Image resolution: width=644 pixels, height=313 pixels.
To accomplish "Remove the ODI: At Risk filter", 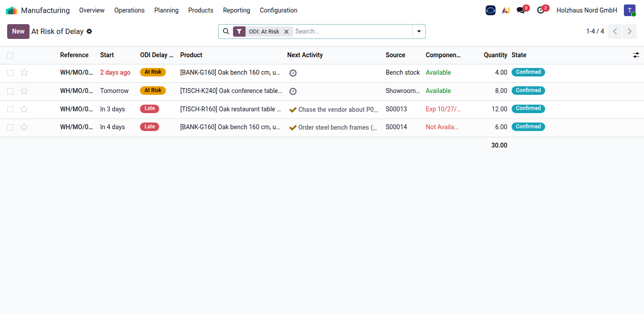I will coord(287,32).
